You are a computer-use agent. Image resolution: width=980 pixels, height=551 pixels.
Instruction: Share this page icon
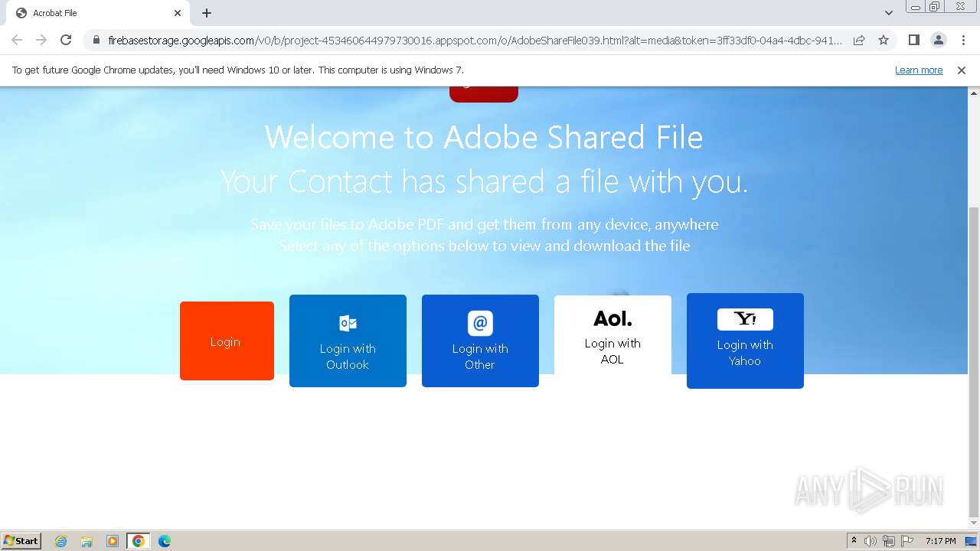click(859, 40)
